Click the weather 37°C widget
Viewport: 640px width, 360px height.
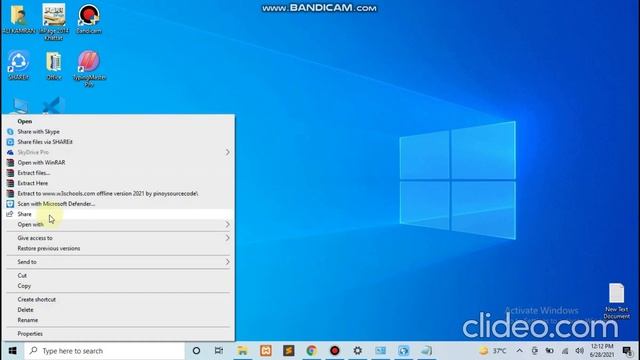[493, 351]
